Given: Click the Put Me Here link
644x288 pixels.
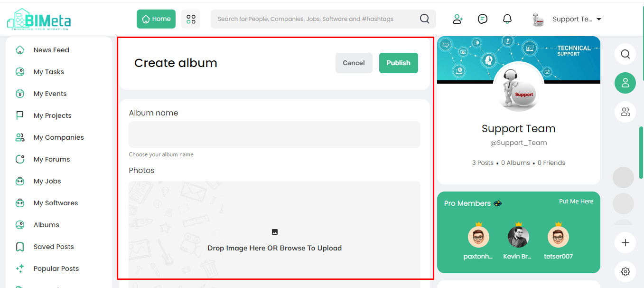Looking at the screenshot, I should [x=576, y=202].
